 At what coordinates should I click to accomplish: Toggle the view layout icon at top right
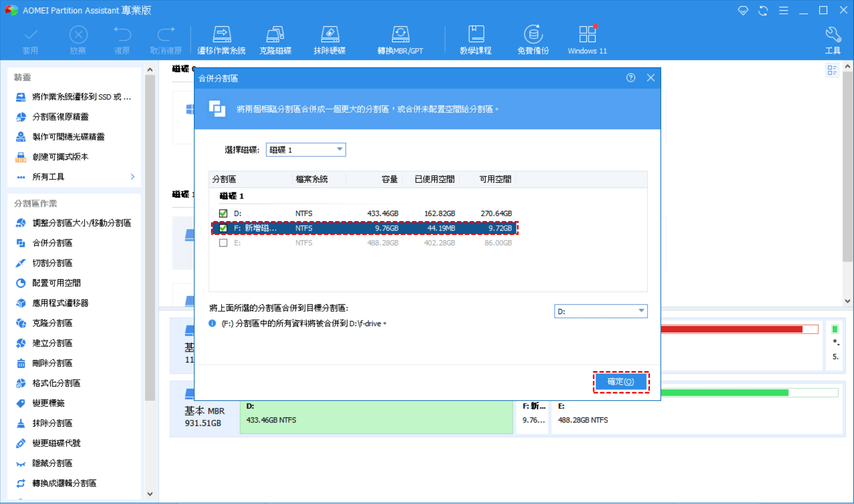pyautogui.click(x=832, y=70)
